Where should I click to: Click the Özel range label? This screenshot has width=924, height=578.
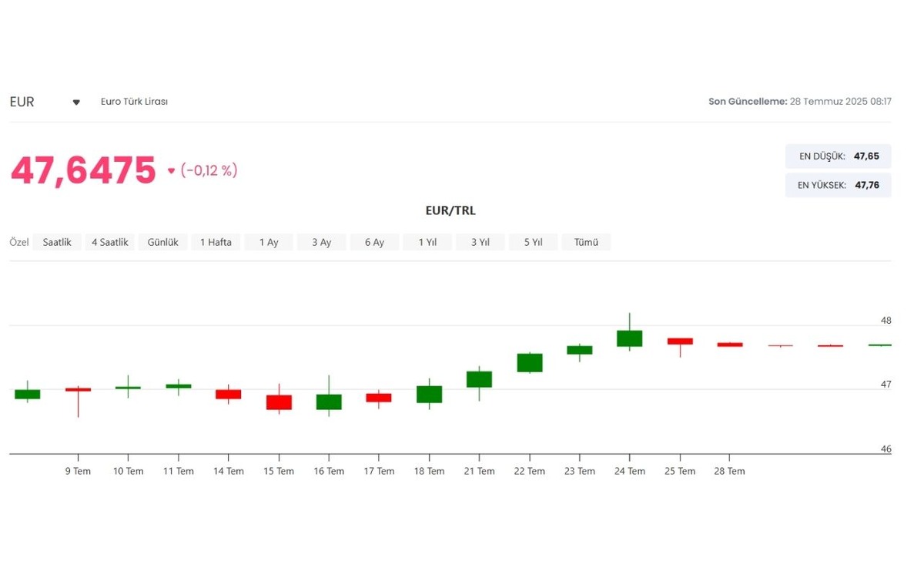(x=19, y=242)
